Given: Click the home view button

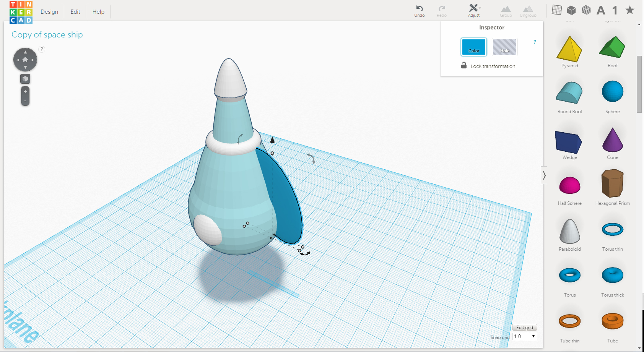Looking at the screenshot, I should click(25, 60).
